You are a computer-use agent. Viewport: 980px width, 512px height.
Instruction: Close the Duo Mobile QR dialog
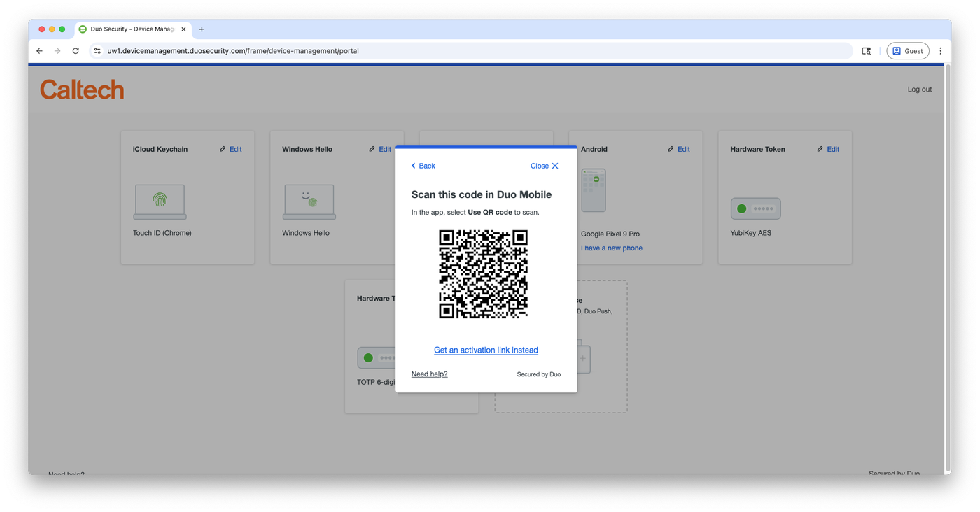point(544,166)
